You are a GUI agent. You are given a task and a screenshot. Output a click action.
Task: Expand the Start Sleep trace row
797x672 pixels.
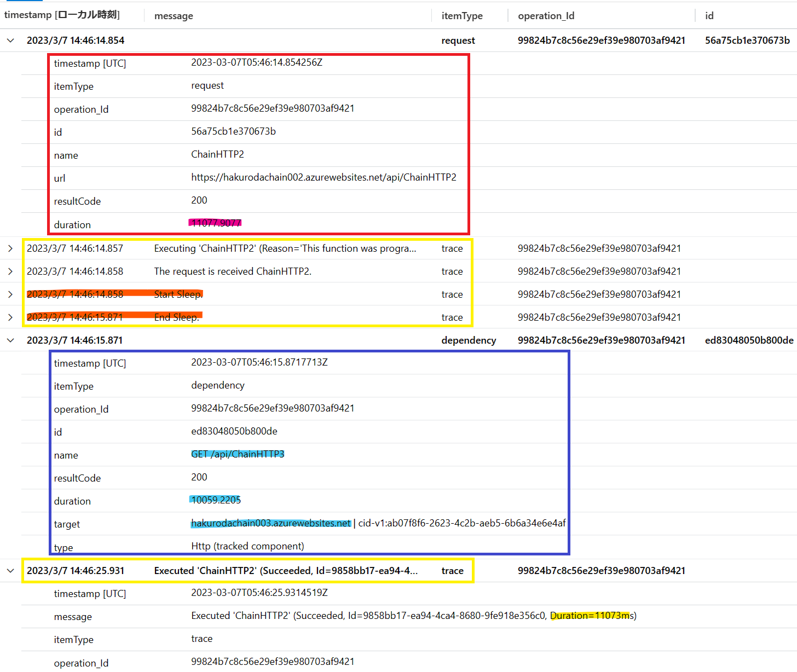point(10,294)
